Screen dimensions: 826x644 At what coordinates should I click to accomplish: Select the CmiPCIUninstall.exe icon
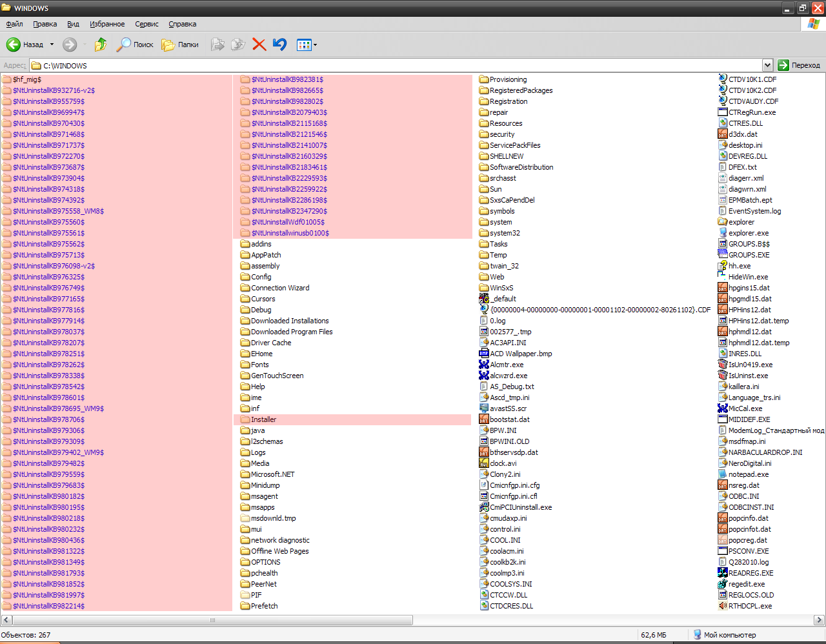click(x=484, y=507)
